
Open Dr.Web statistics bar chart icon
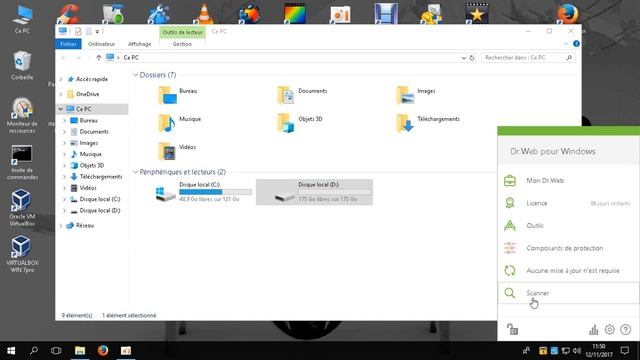coord(593,329)
